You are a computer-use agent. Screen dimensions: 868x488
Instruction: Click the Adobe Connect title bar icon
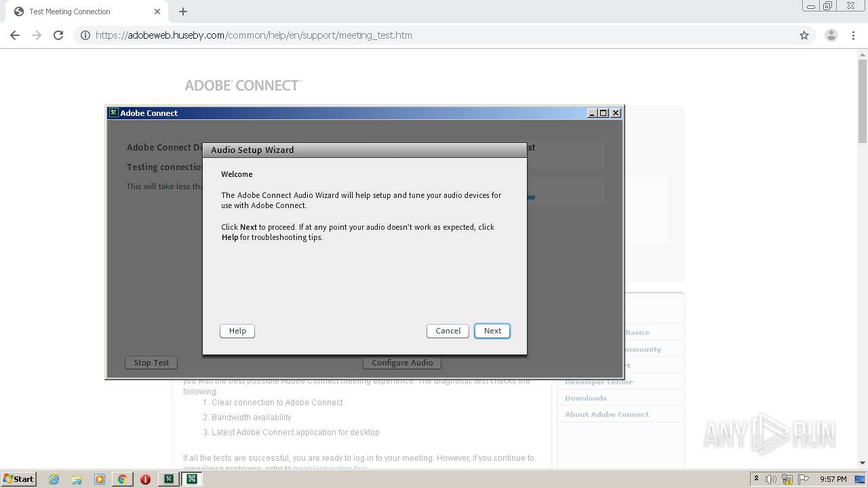tap(114, 113)
